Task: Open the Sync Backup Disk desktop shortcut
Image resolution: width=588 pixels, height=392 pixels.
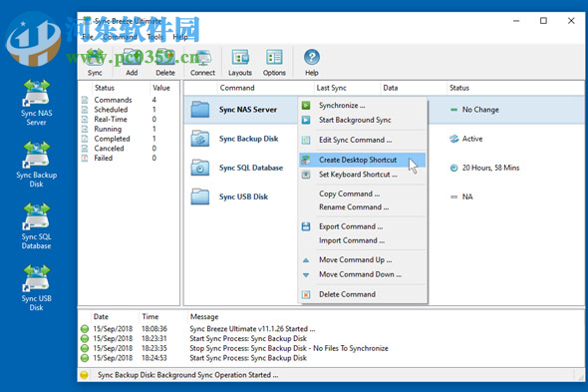Action: click(x=36, y=165)
